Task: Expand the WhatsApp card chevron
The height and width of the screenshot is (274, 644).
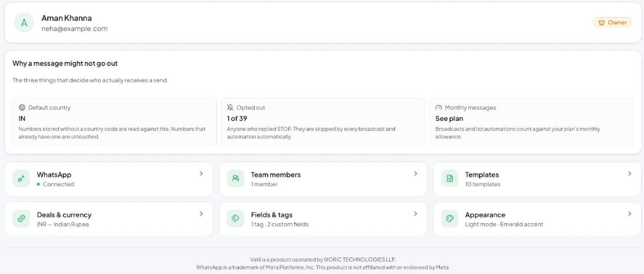Action: pos(201,173)
